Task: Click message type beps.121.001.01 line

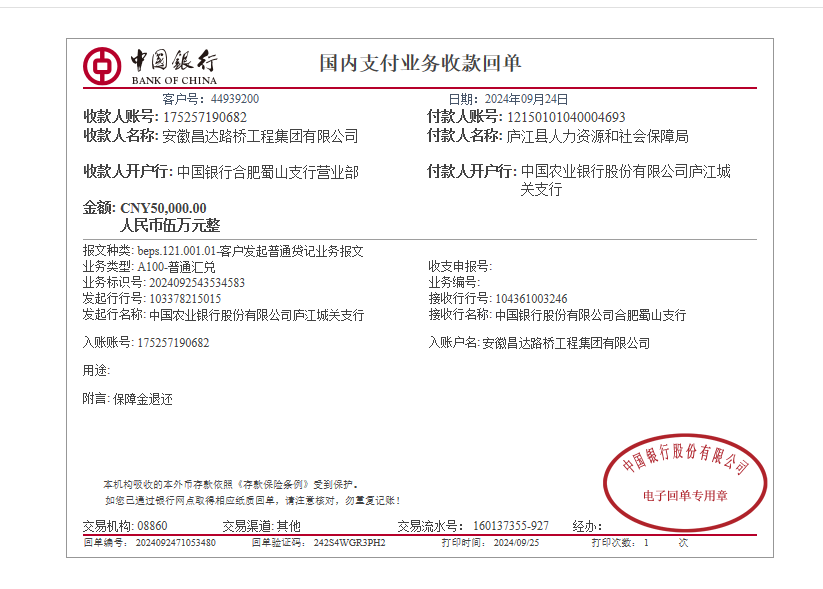Action: [x=250, y=251]
